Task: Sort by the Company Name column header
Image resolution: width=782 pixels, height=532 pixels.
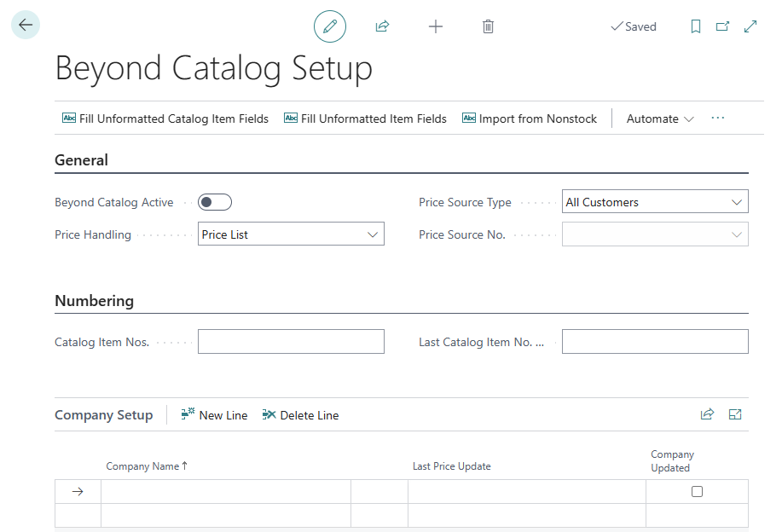Action: click(142, 466)
